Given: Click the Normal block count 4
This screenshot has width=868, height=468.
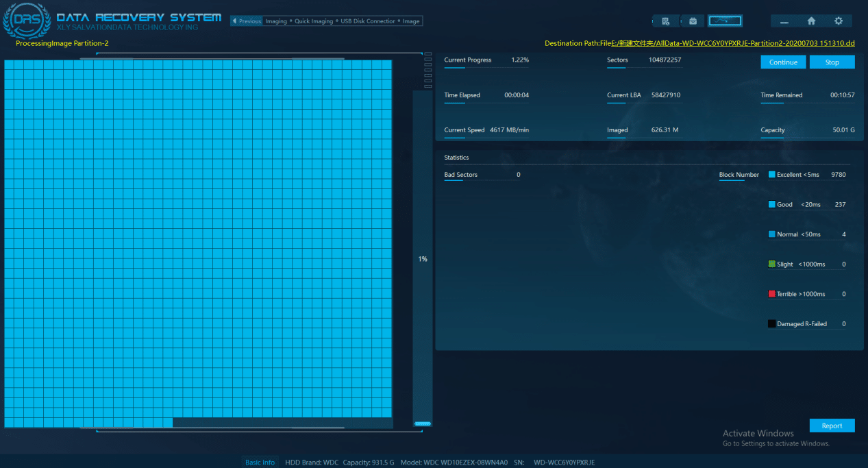Looking at the screenshot, I should [844, 234].
